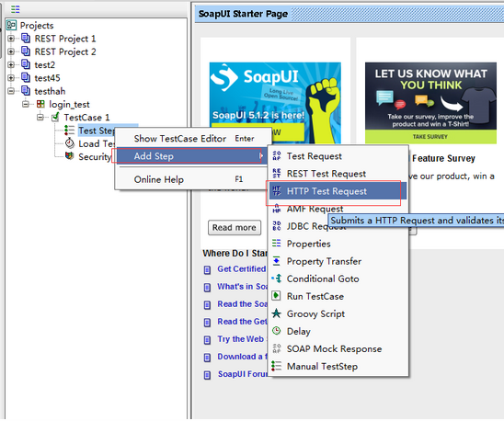
Task: Click the Delay clock icon in submenu
Action: tap(277, 331)
